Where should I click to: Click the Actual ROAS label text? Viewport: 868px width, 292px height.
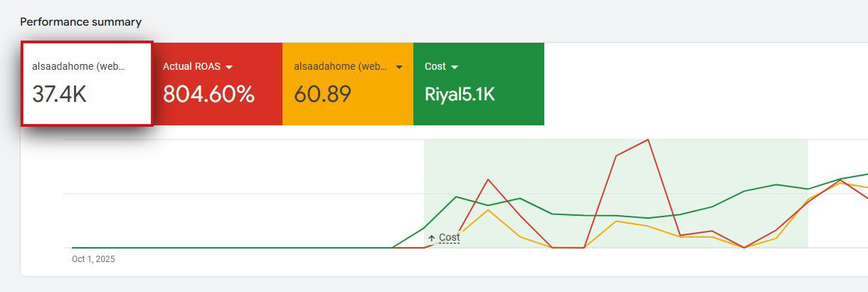click(x=191, y=66)
